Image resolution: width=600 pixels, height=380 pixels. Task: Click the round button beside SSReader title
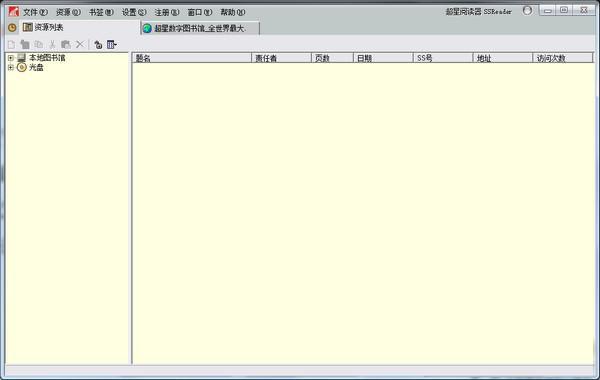pos(527,11)
